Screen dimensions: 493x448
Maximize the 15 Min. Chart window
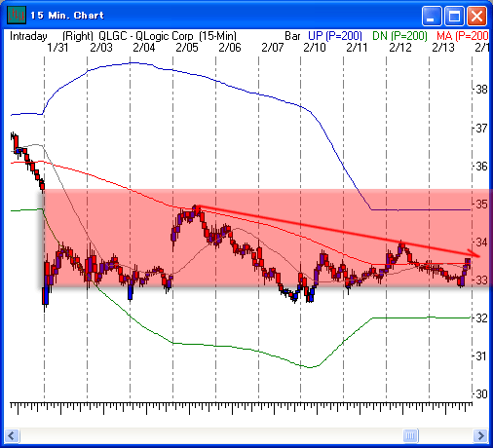point(454,16)
